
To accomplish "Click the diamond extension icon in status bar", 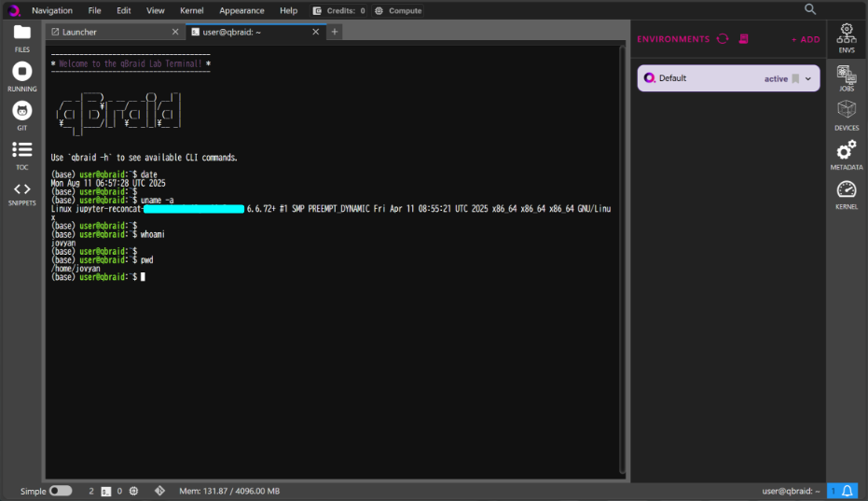I will [x=159, y=491].
